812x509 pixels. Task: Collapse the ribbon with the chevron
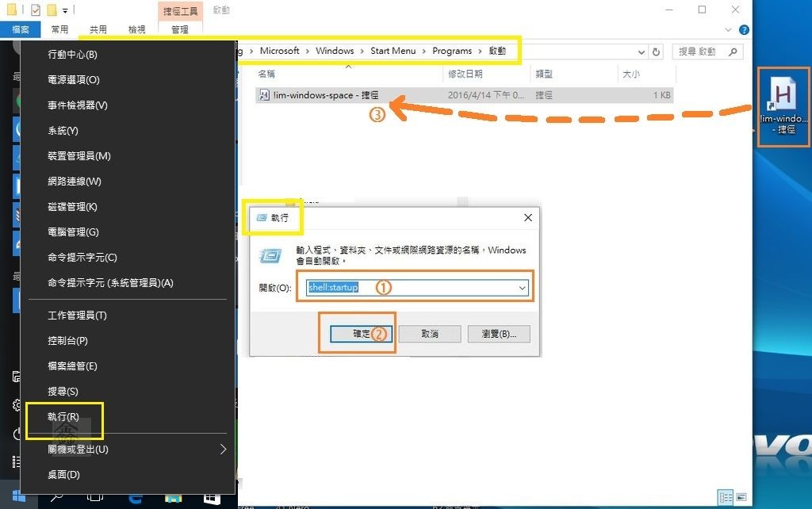728,30
